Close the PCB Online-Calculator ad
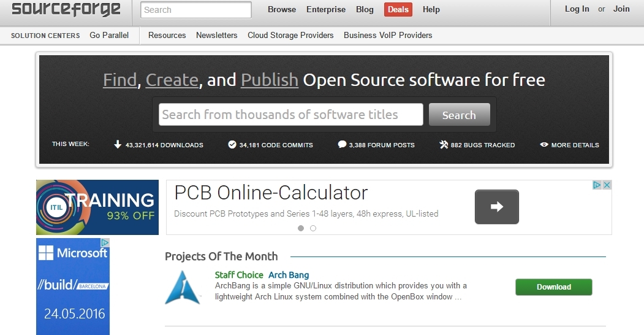644x335 pixels. pyautogui.click(x=607, y=185)
